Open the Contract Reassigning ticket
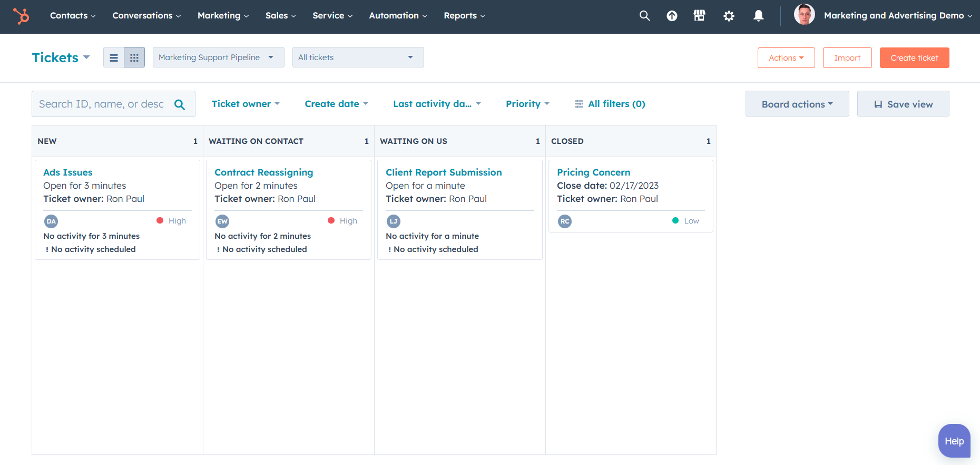This screenshot has width=980, height=465. [x=264, y=172]
